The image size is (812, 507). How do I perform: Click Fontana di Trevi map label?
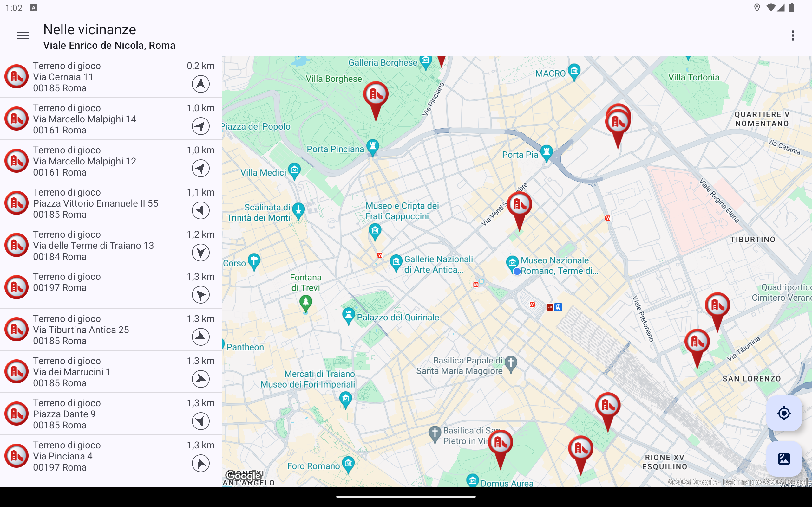[x=305, y=282]
